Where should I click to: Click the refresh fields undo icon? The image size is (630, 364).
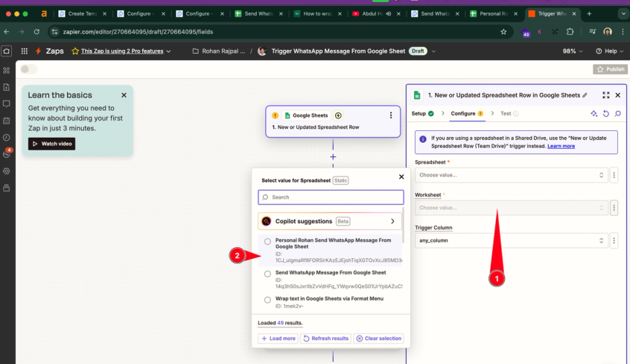coord(606,114)
